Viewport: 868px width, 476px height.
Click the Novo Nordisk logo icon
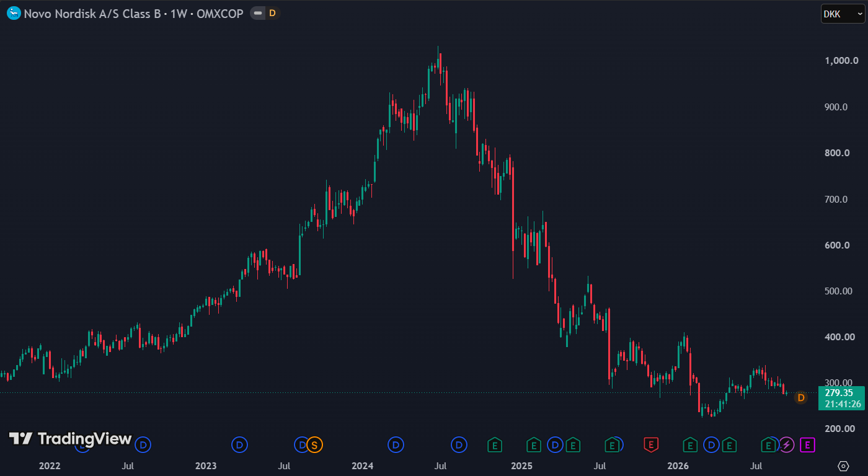coord(14,13)
